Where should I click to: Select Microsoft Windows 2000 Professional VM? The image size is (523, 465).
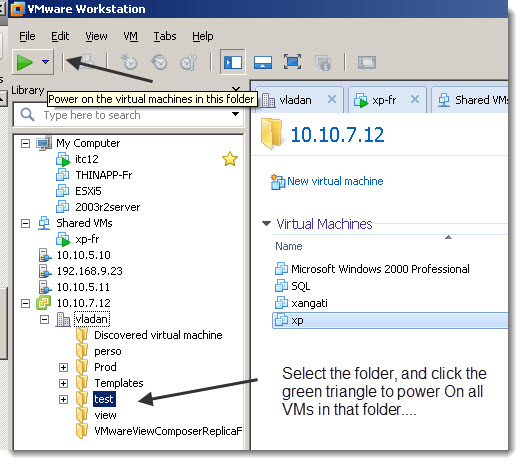coord(380,269)
